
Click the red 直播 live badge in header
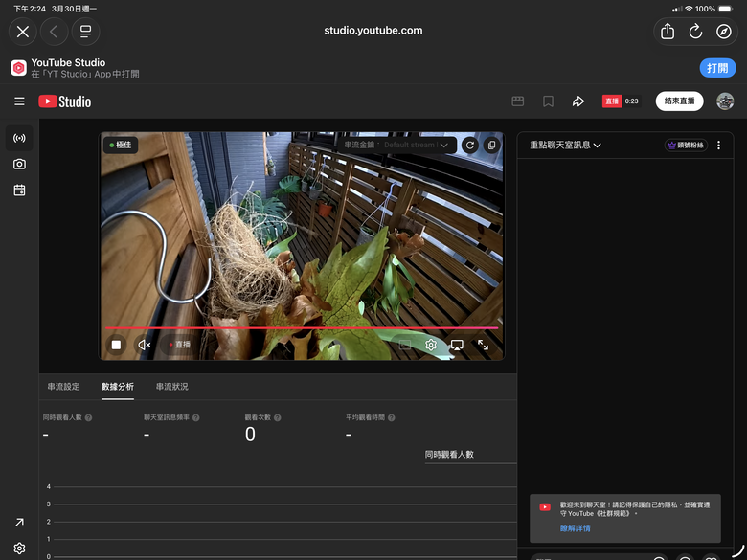pos(612,101)
